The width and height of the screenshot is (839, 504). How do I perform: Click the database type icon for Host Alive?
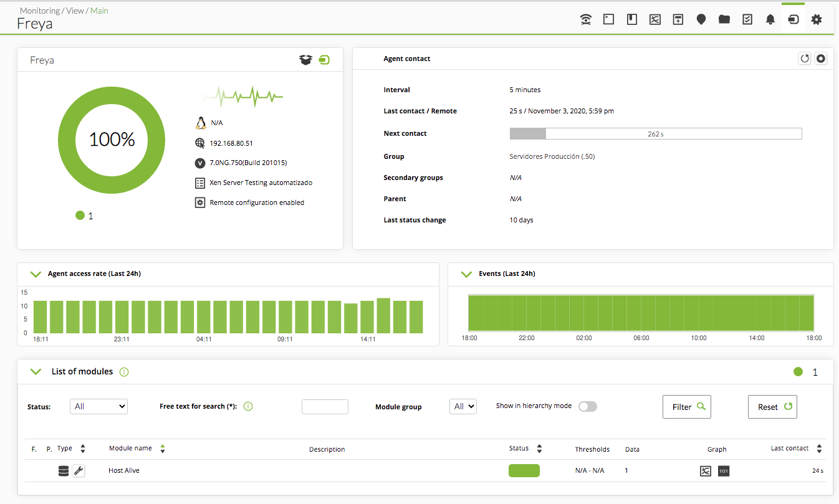(x=64, y=471)
